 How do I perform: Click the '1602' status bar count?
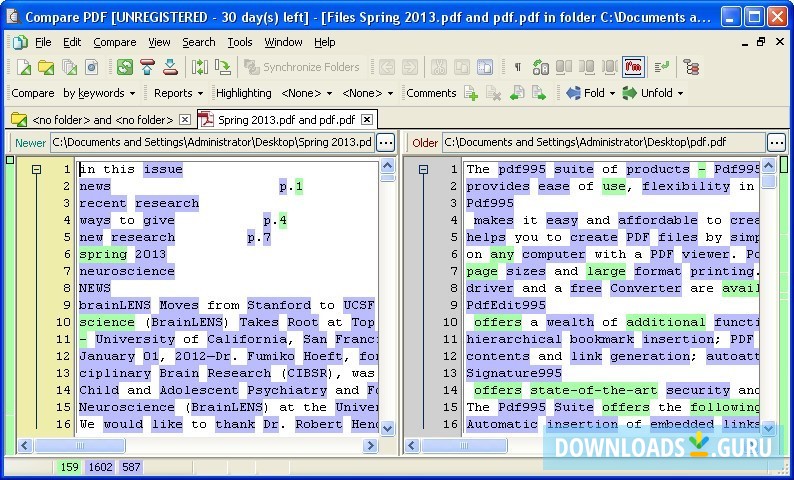click(x=100, y=467)
